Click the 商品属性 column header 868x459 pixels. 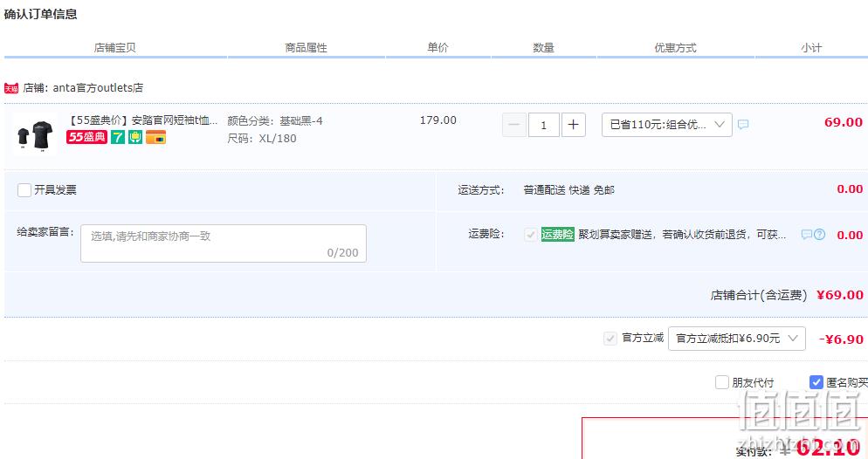pos(307,48)
